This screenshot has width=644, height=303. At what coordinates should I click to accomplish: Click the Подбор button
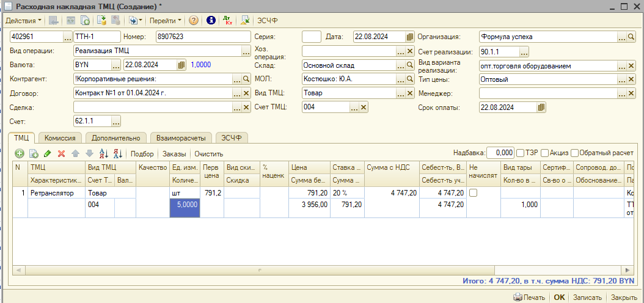point(142,154)
